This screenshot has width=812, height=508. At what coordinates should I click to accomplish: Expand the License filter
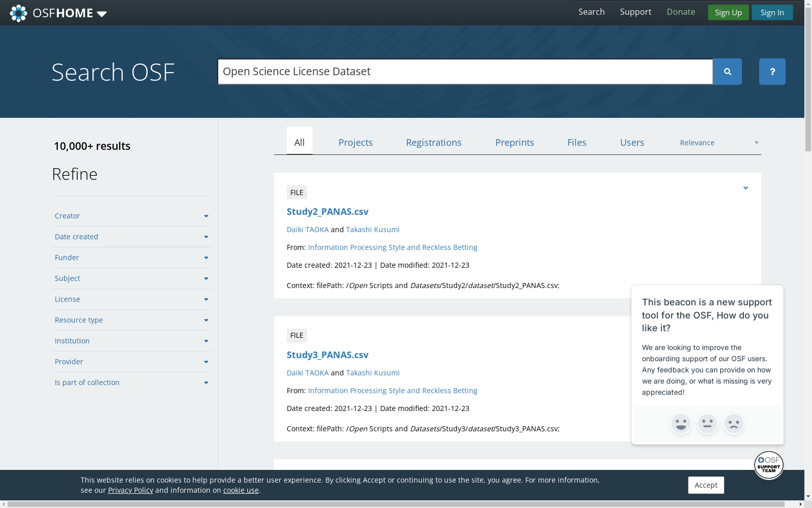point(131,299)
